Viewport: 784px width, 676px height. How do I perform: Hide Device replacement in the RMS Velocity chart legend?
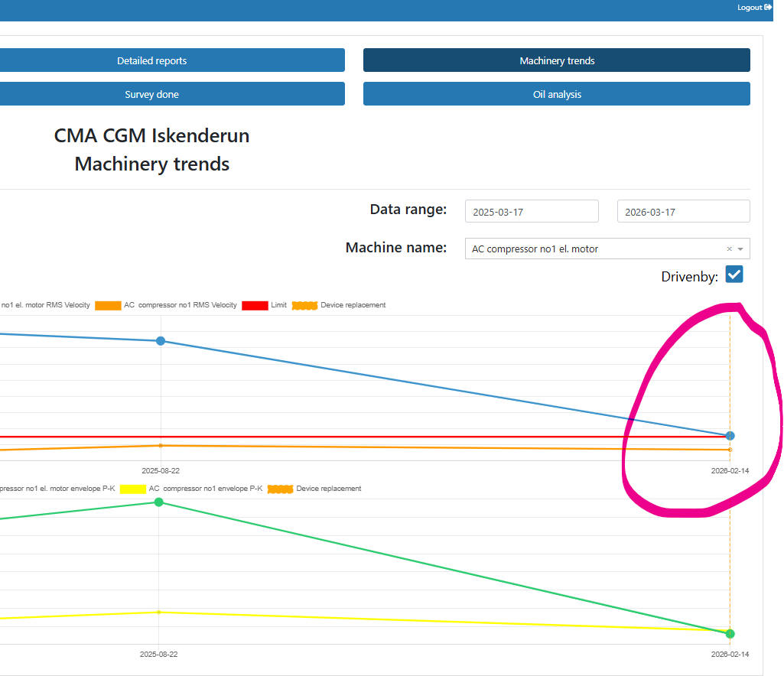coord(305,305)
